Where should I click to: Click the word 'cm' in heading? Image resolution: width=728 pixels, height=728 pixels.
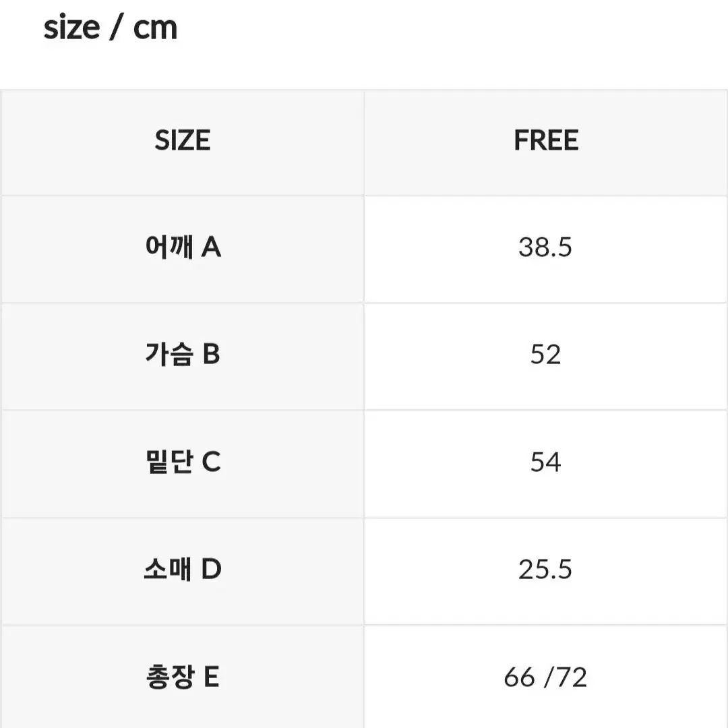click(156, 29)
